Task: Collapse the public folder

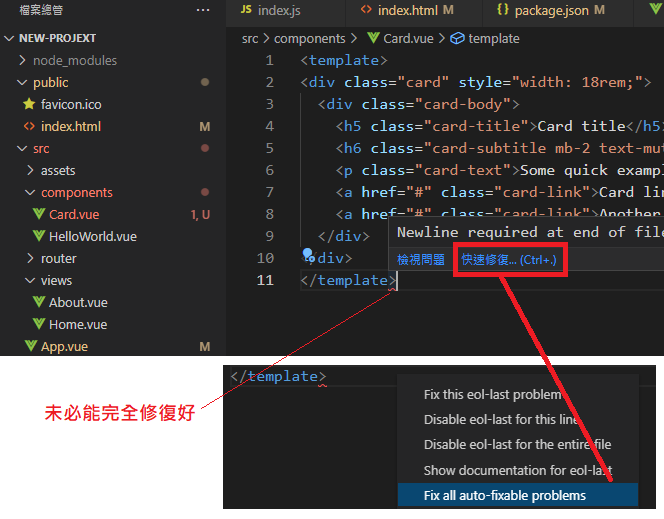Action: 22,83
